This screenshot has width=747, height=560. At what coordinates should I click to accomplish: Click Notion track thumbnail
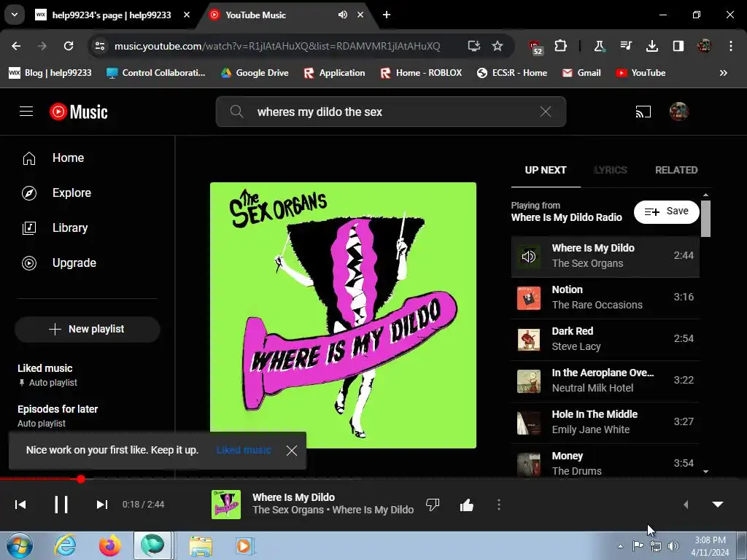(x=529, y=298)
